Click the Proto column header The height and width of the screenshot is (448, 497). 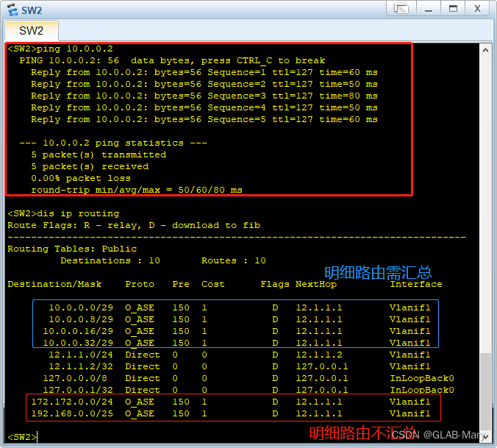tap(140, 284)
